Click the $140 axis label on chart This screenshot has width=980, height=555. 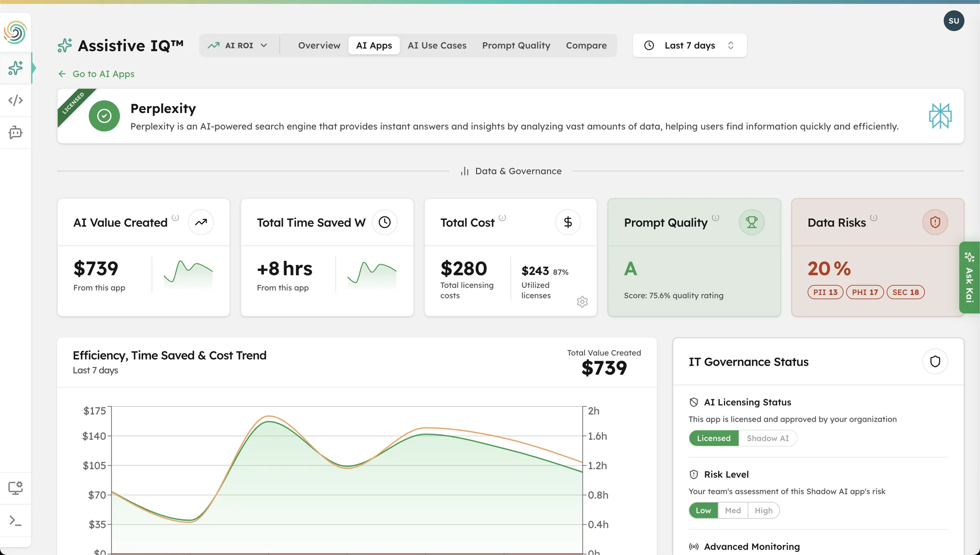pyautogui.click(x=94, y=436)
